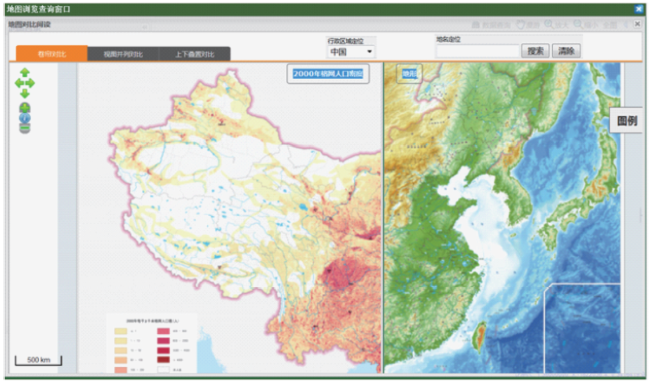Open the 图例 legend panel
This screenshot has height=384, width=650.
(626, 121)
